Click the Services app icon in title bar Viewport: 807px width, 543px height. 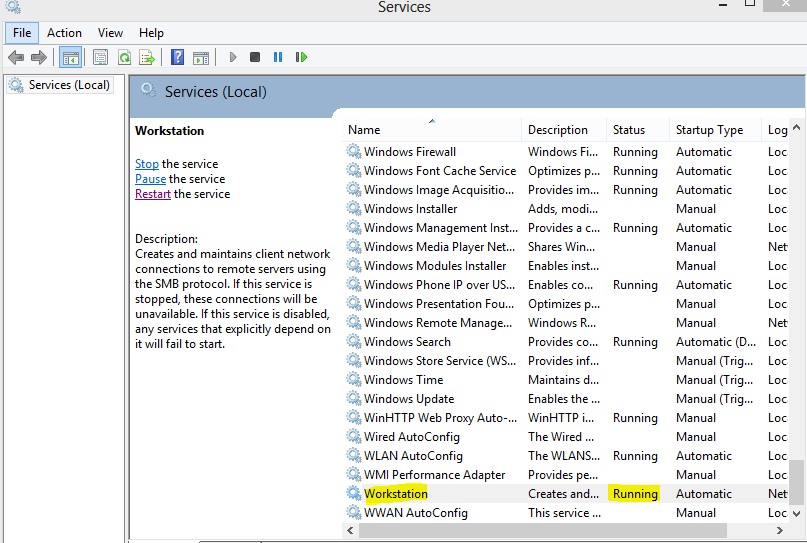(x=13, y=7)
